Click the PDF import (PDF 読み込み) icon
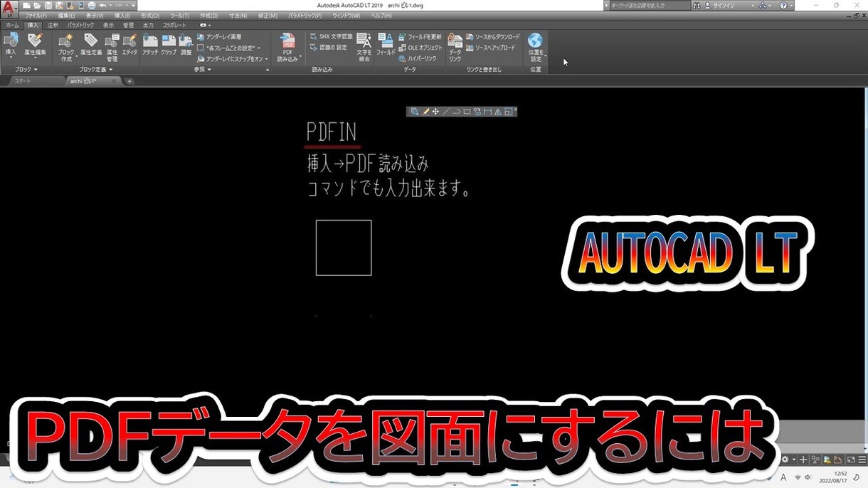Viewport: 868px width, 488px height. click(x=287, y=47)
